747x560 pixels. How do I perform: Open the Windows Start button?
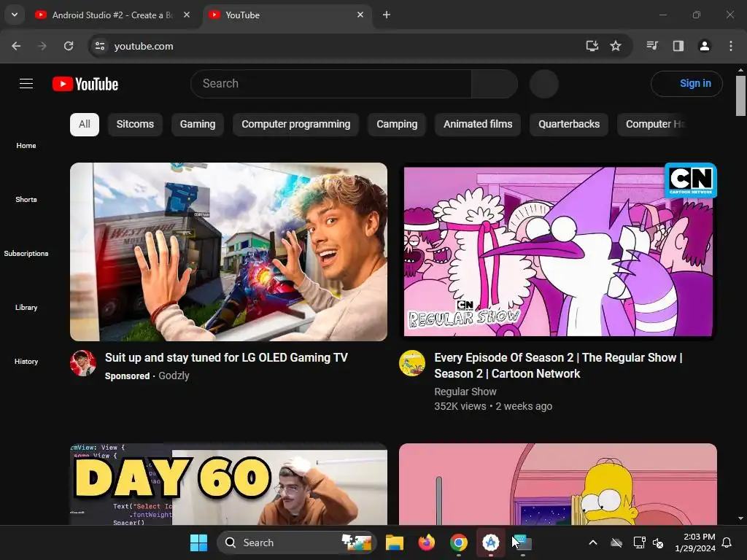click(198, 542)
